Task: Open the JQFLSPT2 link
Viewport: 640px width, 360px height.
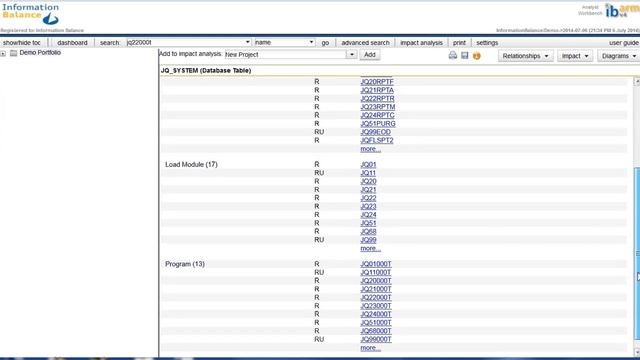Action: 377,140
